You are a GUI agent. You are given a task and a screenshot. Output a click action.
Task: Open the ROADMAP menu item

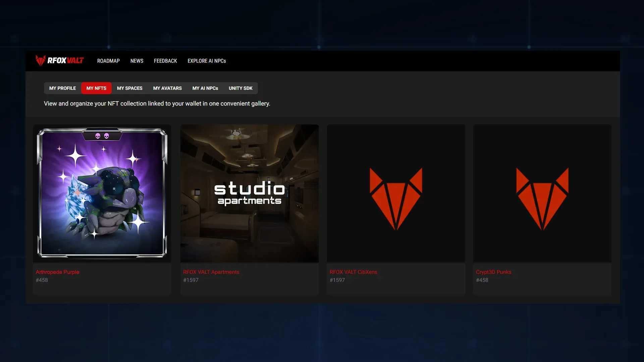108,61
